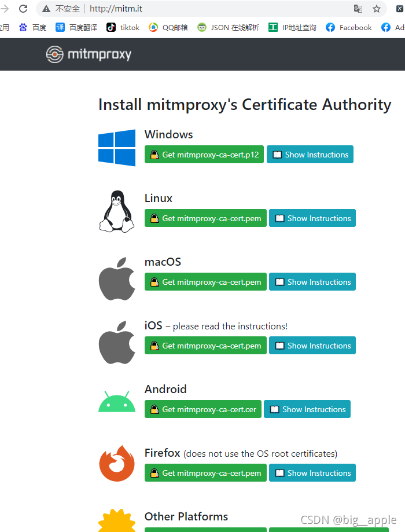The image size is (405, 532).
Task: Open the 百度 bookmark
Action: coord(33,27)
